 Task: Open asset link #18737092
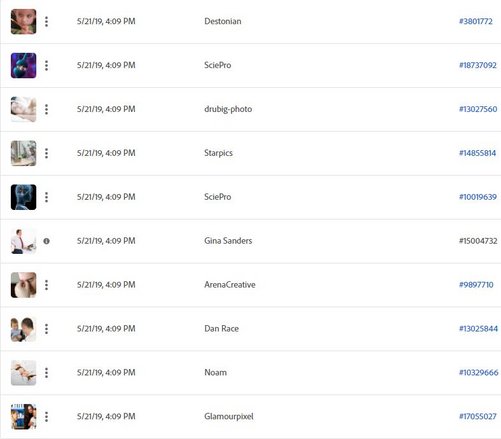point(478,65)
